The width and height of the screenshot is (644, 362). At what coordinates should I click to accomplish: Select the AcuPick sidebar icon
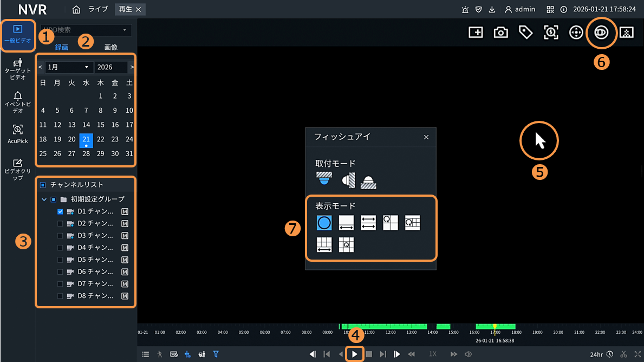pyautogui.click(x=18, y=133)
